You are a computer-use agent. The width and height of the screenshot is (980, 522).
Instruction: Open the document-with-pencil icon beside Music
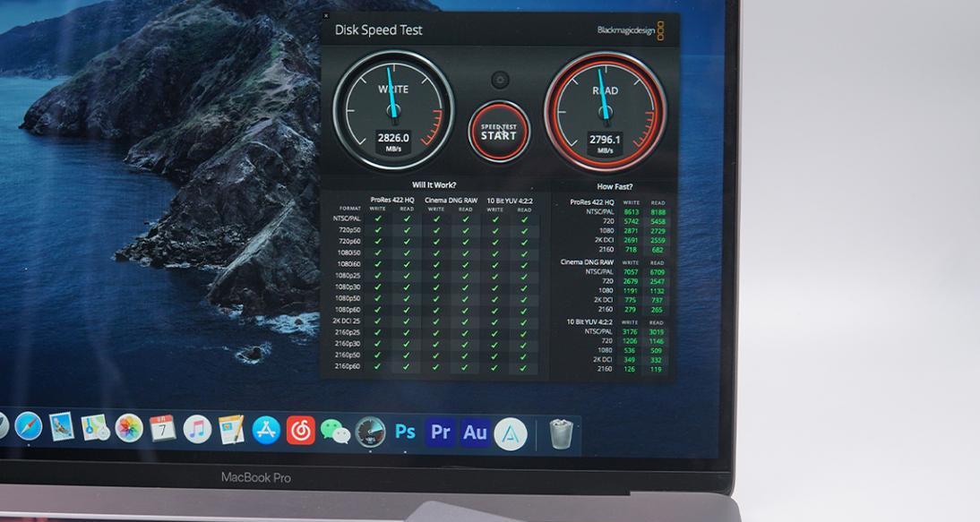tap(231, 430)
